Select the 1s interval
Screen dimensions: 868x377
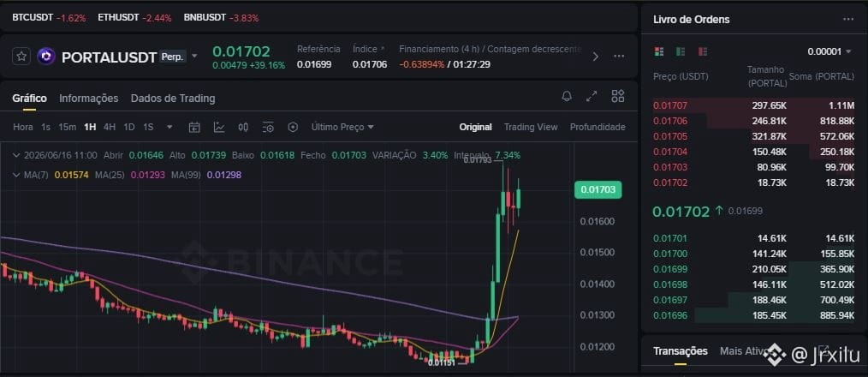point(45,127)
